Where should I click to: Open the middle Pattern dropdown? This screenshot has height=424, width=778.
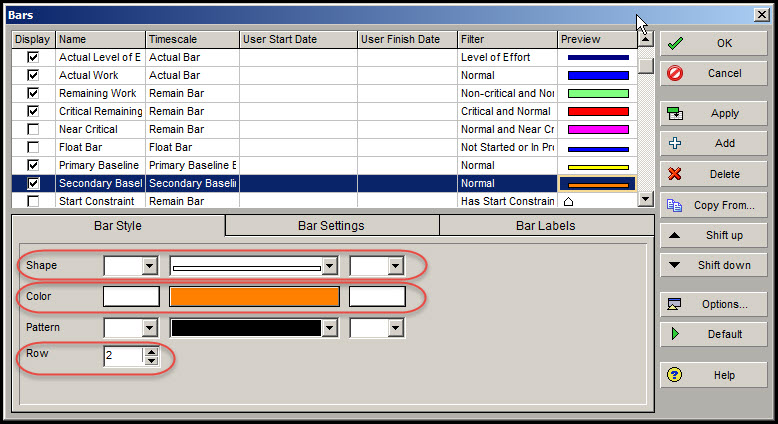(330, 328)
